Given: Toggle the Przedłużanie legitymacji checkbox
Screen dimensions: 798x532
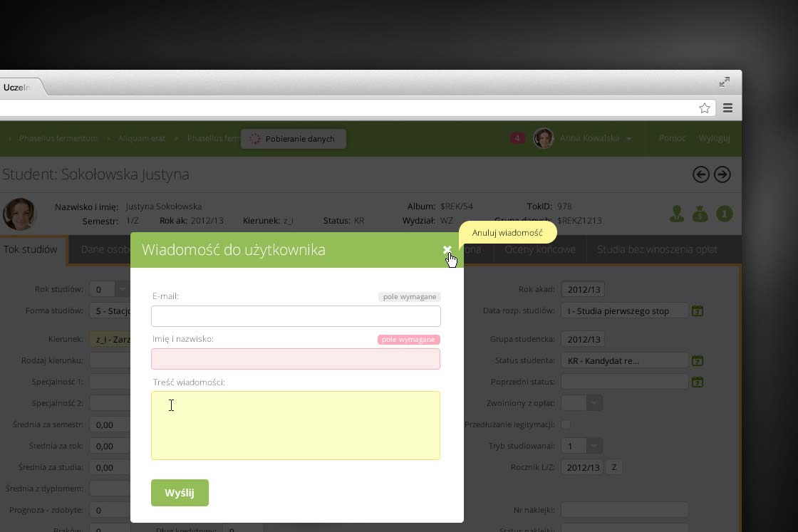Looking at the screenshot, I should [x=566, y=424].
